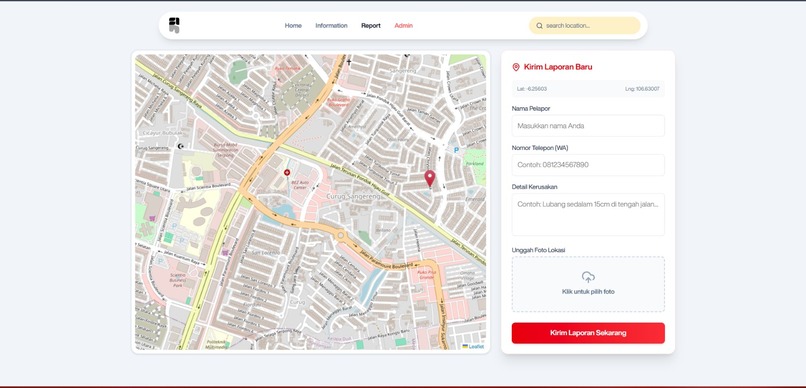Click the cloud upload icon
This screenshot has width=806, height=388.
pos(588,278)
